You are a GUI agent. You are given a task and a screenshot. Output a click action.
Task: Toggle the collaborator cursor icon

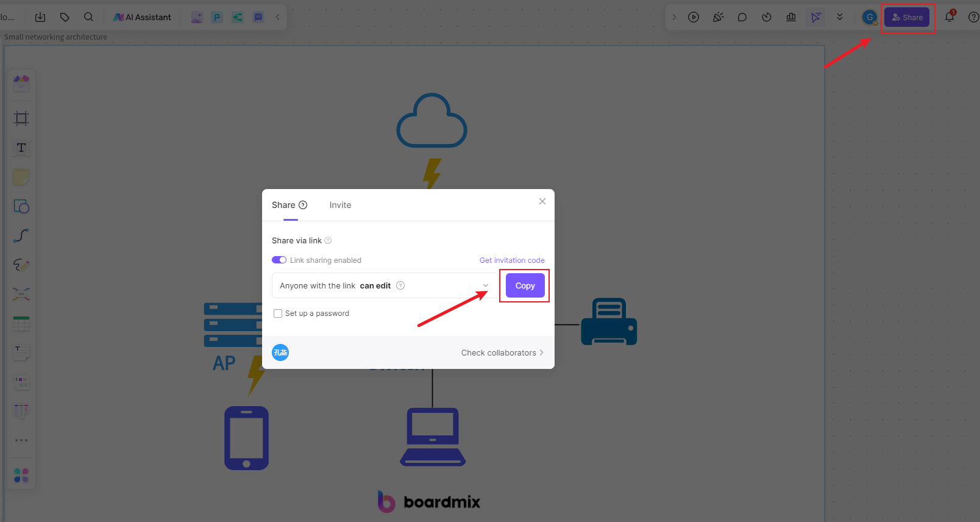pos(815,17)
